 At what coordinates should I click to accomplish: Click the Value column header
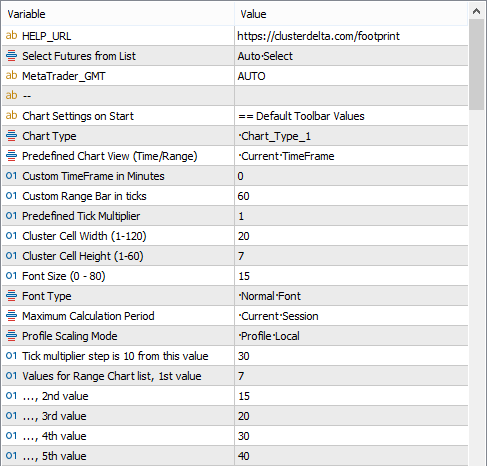coord(351,14)
